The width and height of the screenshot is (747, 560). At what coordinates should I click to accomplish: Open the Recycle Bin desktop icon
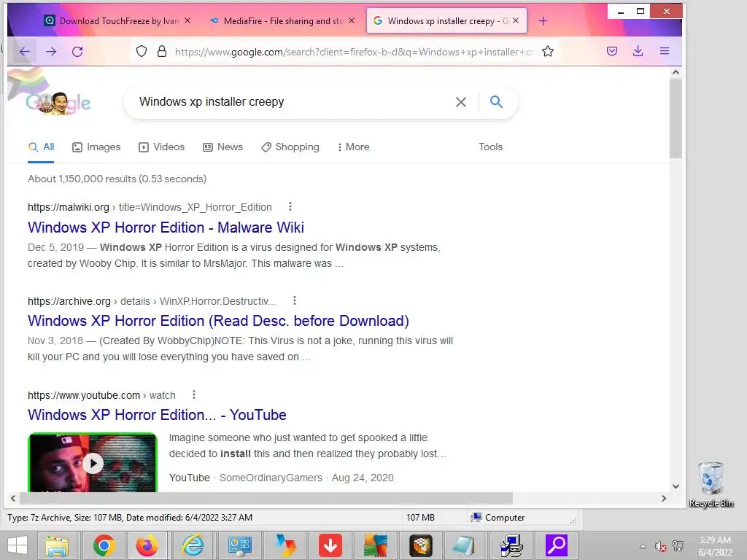[x=711, y=484]
